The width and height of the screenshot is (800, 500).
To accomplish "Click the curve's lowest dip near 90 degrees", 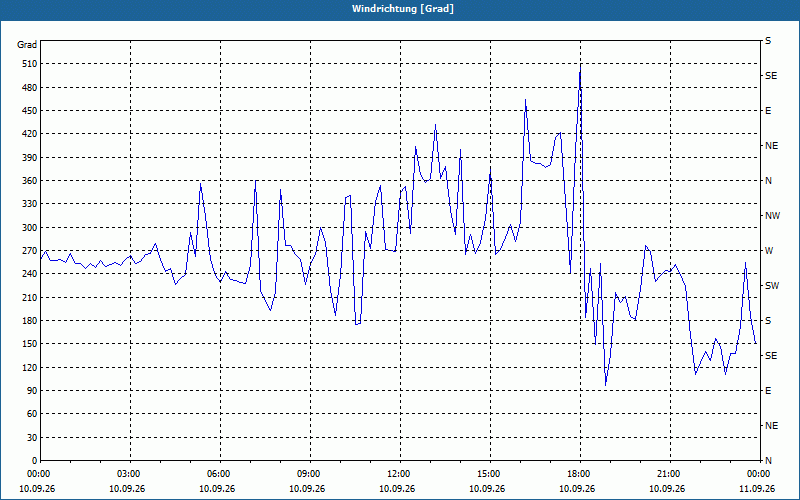I will pyautogui.click(x=606, y=385).
